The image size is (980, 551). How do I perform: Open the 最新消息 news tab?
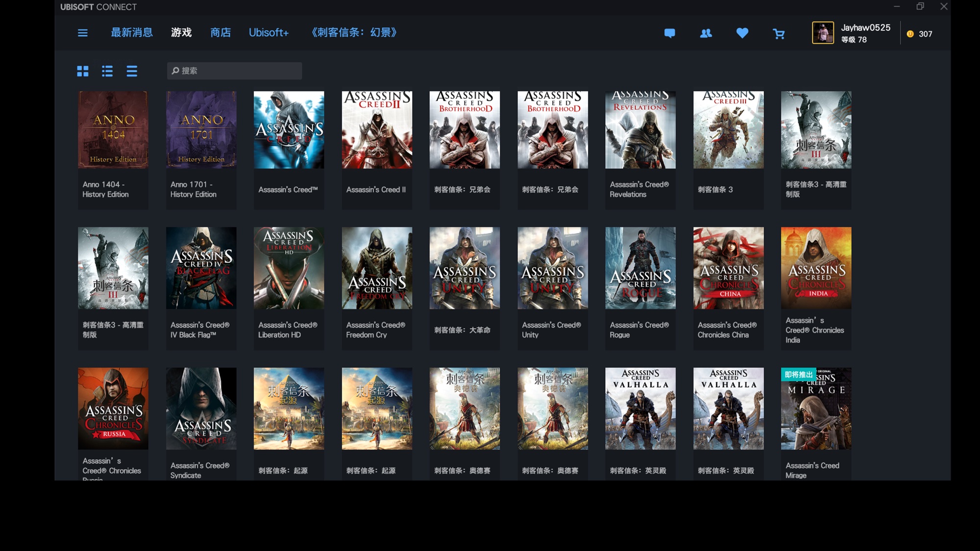click(x=132, y=32)
